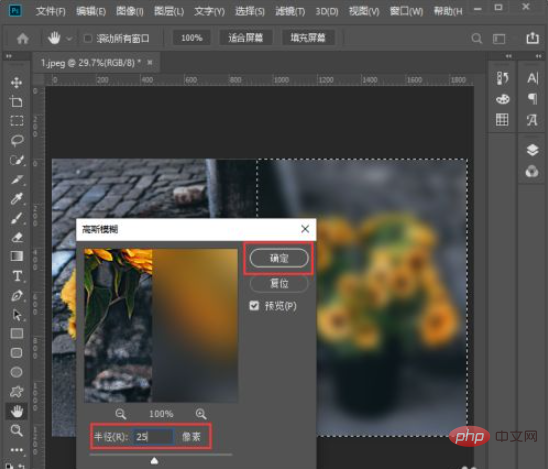548x469 pixels.
Task: Select the Lasso tool
Action: pyautogui.click(x=16, y=140)
